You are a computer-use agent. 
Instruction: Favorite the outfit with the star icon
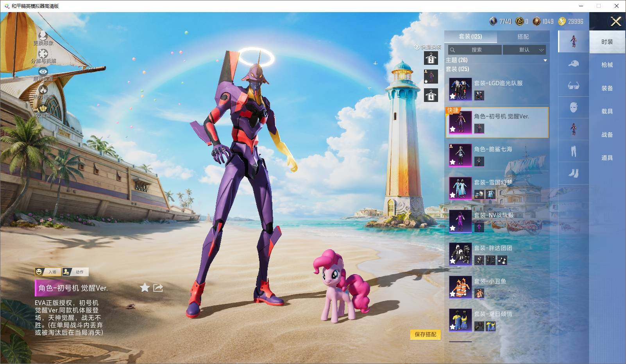pos(145,288)
